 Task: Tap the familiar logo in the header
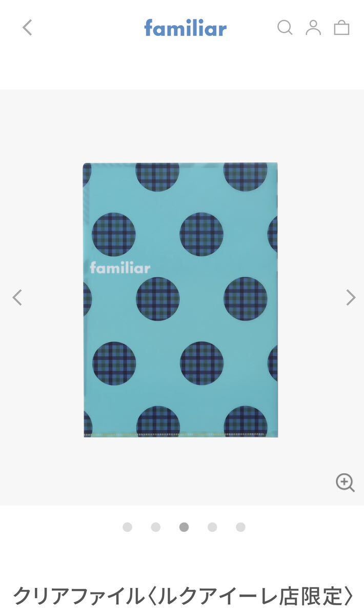tap(186, 28)
